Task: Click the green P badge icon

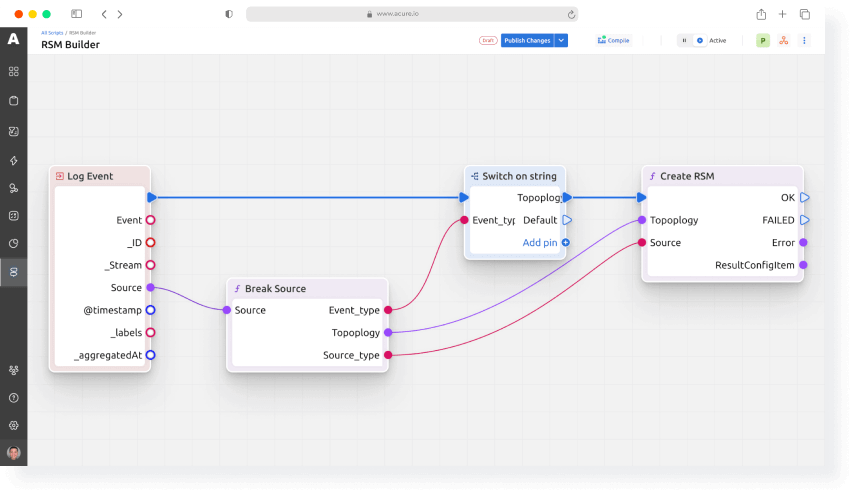Action: pos(763,40)
